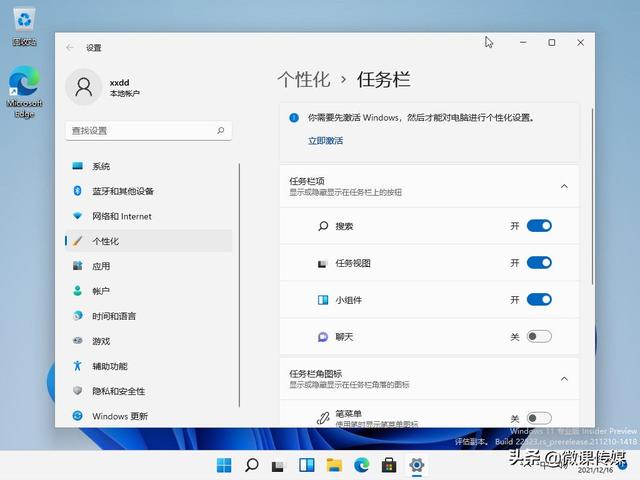
Task: Open the Start menu on taskbar
Action: click(x=224, y=465)
